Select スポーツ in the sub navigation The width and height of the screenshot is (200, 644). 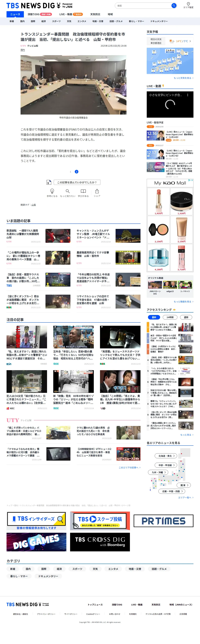tap(56, 21)
